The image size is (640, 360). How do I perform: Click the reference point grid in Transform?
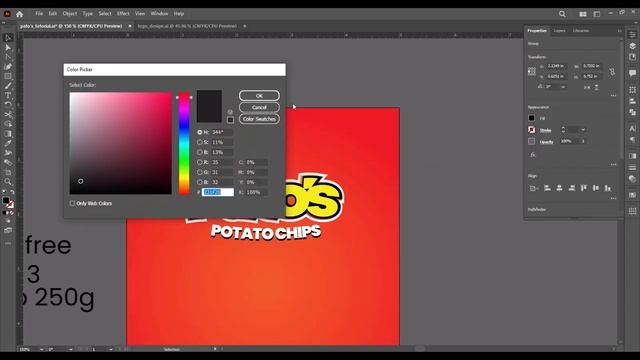coord(532,71)
